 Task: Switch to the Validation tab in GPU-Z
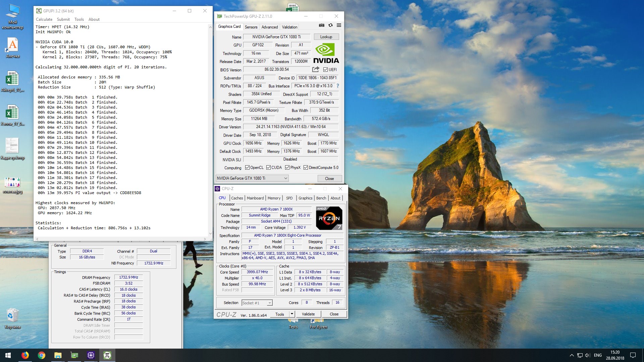(289, 27)
